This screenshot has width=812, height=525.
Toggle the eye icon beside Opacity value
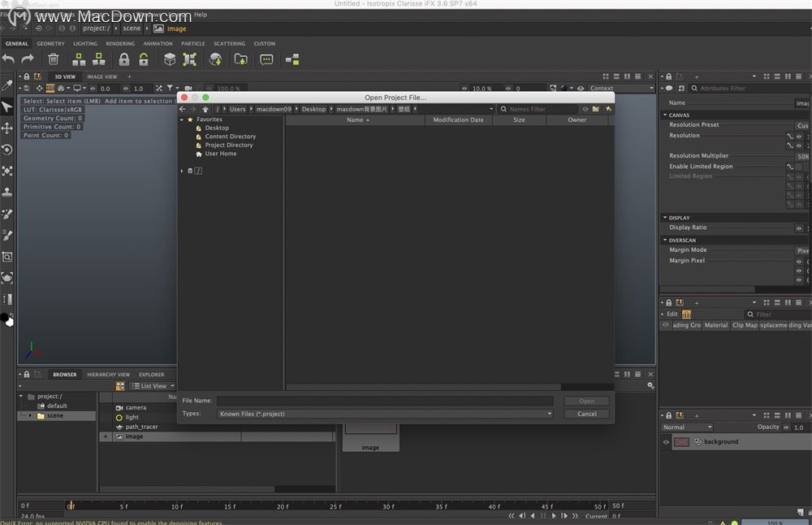(786, 427)
